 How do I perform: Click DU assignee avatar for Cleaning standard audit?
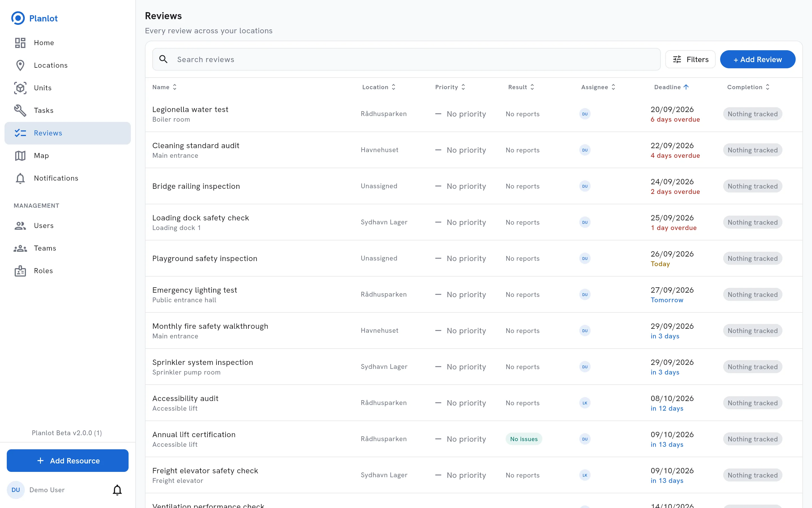click(585, 150)
